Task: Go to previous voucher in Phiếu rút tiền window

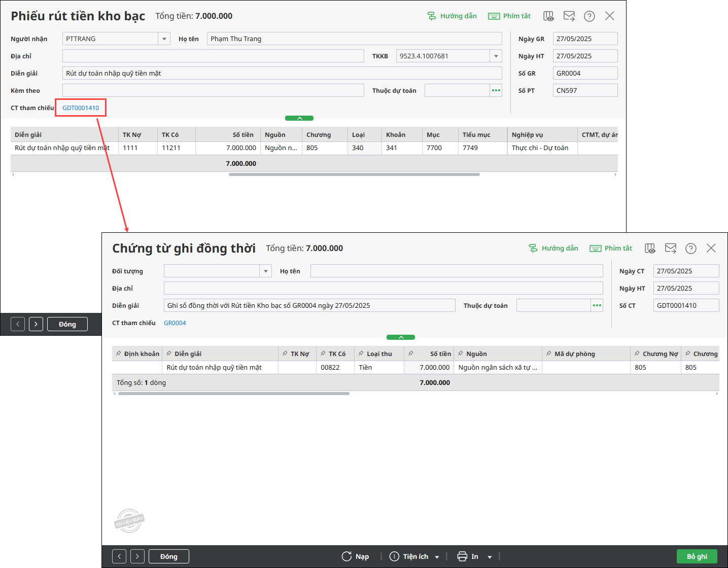Action: pos(18,324)
